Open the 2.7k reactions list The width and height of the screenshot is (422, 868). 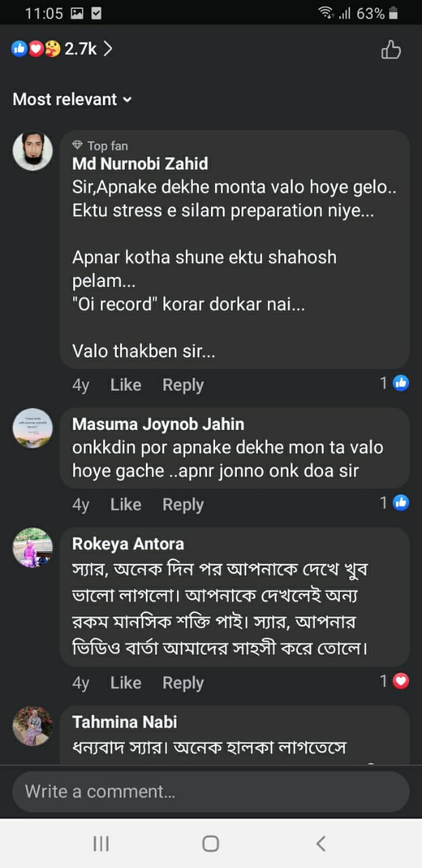pos(62,49)
